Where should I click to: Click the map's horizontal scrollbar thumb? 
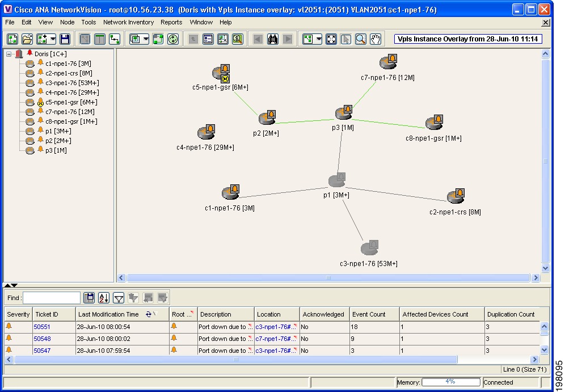click(x=328, y=278)
